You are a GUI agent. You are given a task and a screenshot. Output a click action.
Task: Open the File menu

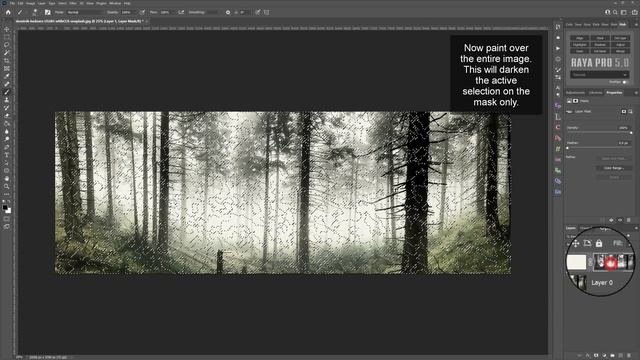click(12, 3)
